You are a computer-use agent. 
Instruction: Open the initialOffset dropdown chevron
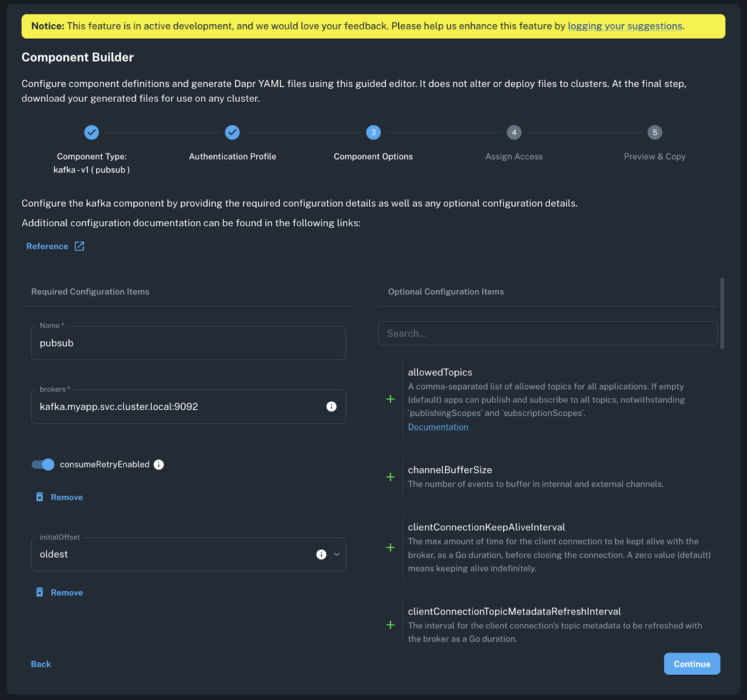tap(337, 554)
